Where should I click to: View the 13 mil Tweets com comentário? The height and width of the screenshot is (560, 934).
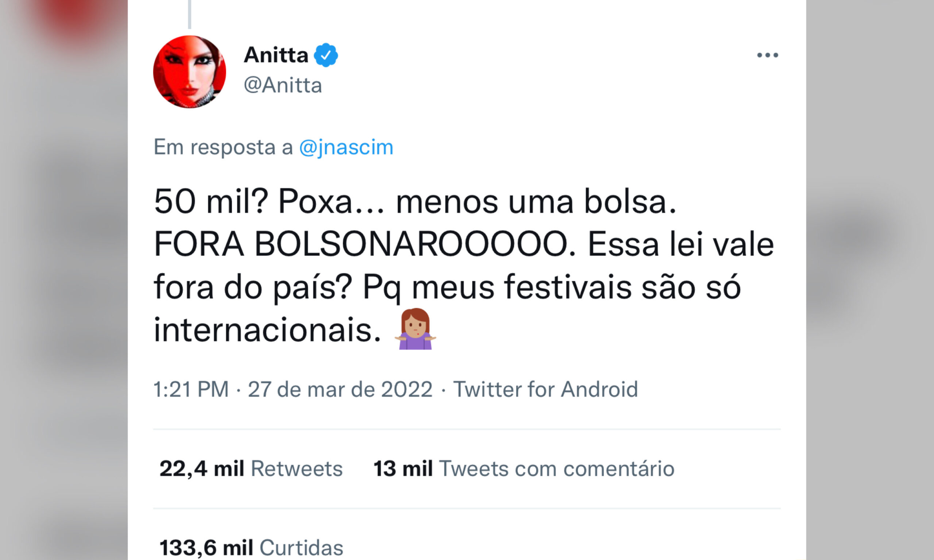coord(524,469)
